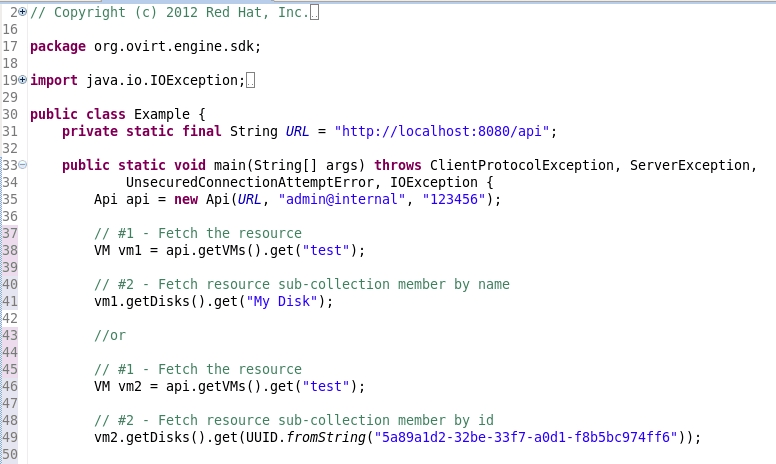Expand the folded imports at line 19

coord(23,79)
